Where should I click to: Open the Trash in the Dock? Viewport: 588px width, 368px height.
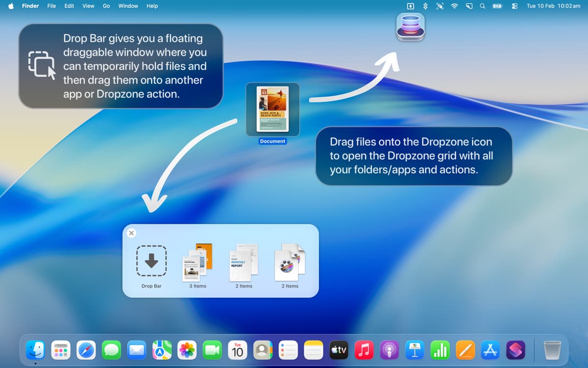tap(552, 350)
